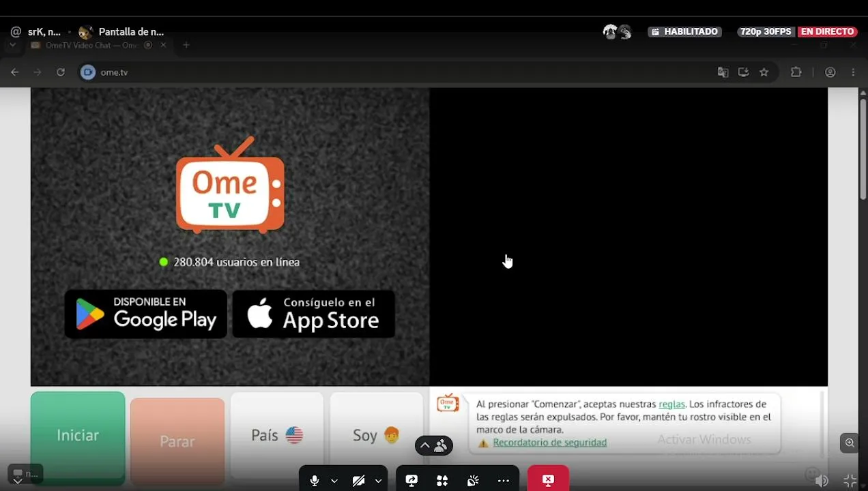Expand microphone options arrow
868x491 pixels.
(x=334, y=481)
